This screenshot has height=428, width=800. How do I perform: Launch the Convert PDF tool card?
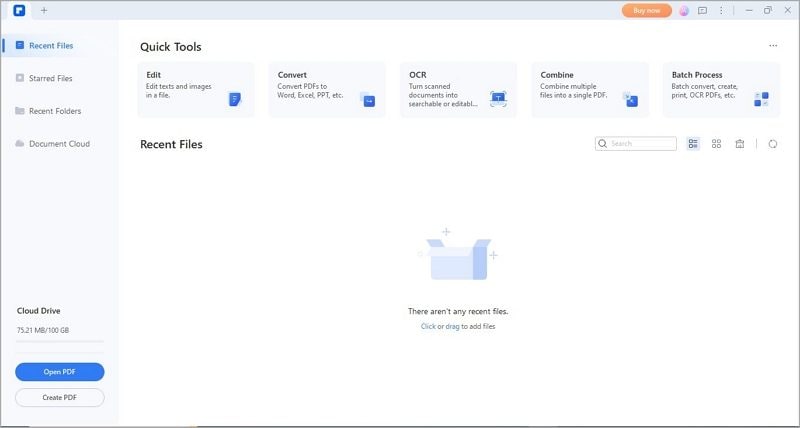click(x=327, y=90)
